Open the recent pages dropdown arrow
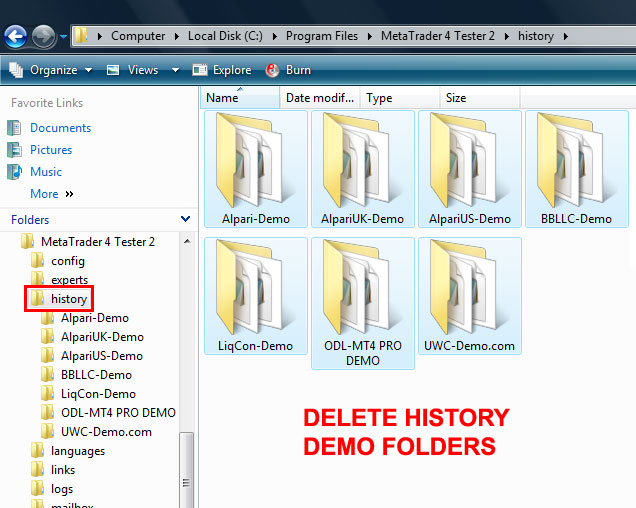Image resolution: width=636 pixels, height=508 pixels. pos(63,37)
